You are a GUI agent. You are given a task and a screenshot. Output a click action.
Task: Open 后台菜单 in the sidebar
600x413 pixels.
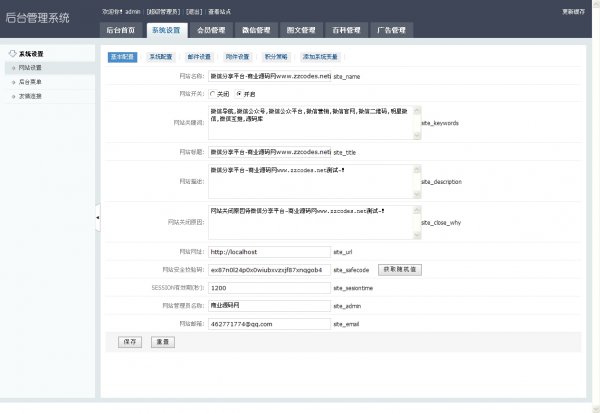(30, 82)
